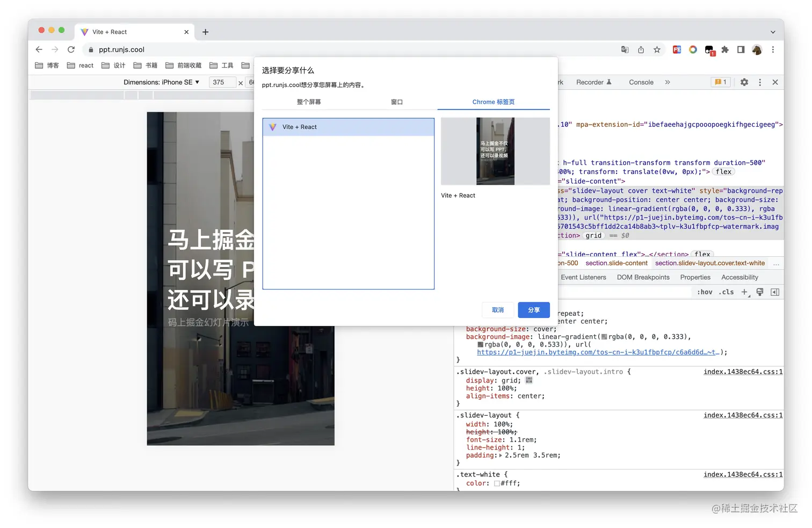Switch to the 窗口 sharing tab
Screen dimensions: 812x528
tap(397, 102)
